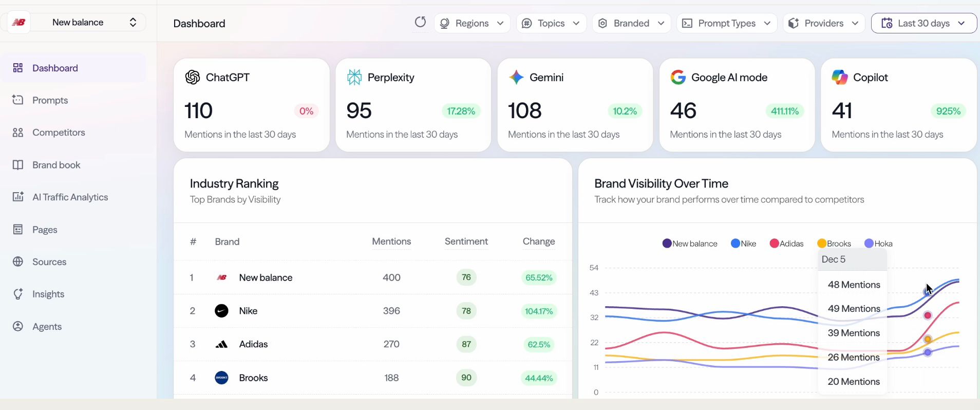Open the Regions filter dropdown

472,24
